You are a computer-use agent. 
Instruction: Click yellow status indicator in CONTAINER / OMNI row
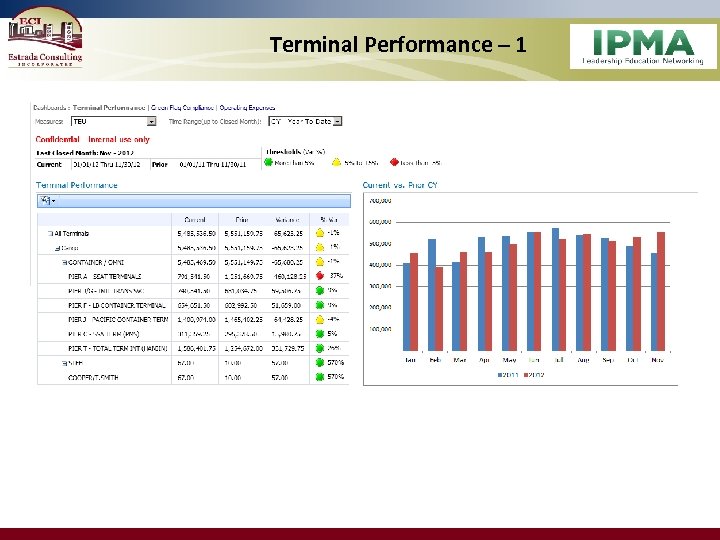pyautogui.click(x=320, y=262)
